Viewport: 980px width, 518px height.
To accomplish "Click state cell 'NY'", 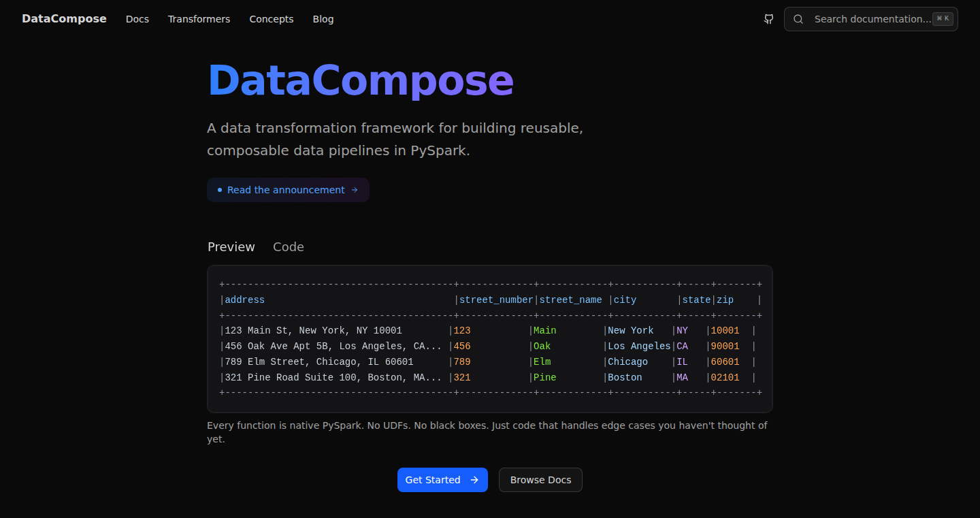I will tap(682, 331).
